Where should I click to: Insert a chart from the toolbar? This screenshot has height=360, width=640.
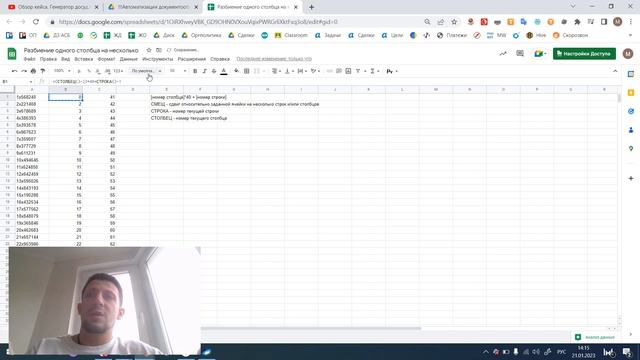click(x=348, y=71)
